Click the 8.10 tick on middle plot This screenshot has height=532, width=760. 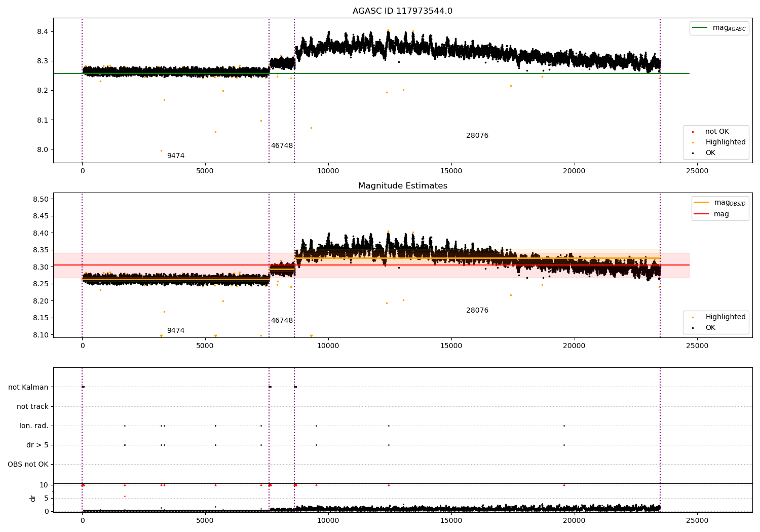[41, 335]
